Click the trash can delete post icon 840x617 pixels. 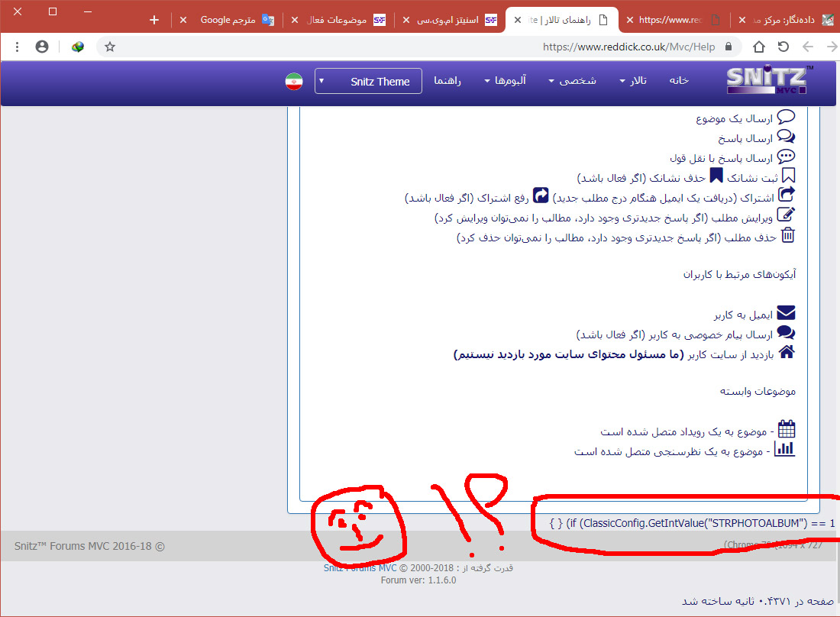(787, 236)
